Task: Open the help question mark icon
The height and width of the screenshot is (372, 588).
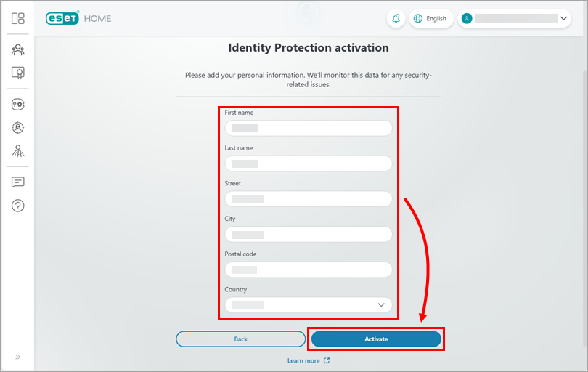Action: coord(18,206)
